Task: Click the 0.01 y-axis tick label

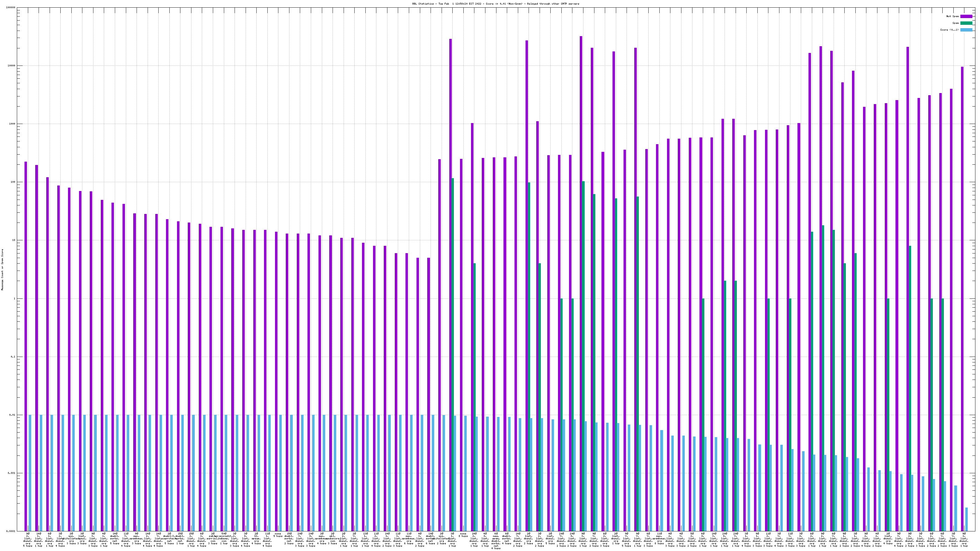Action: pyautogui.click(x=13, y=415)
